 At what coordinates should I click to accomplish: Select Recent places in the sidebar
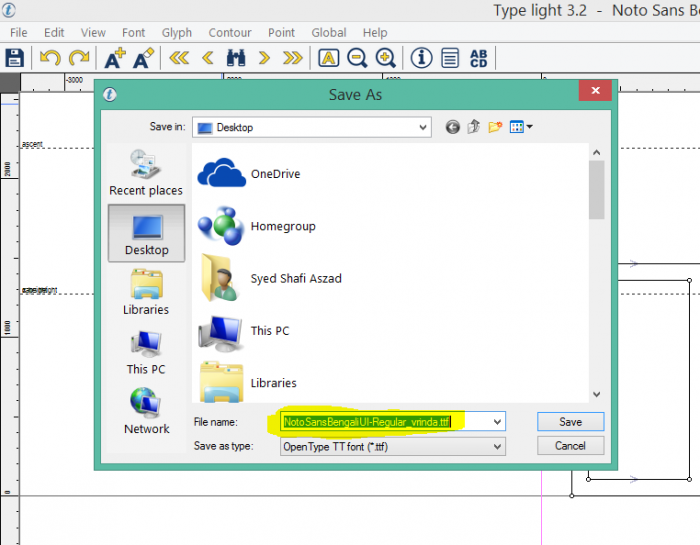(146, 173)
